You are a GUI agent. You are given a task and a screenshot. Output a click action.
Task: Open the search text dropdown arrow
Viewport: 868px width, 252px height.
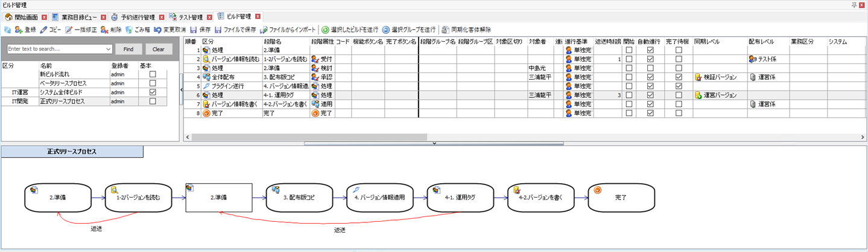point(109,49)
